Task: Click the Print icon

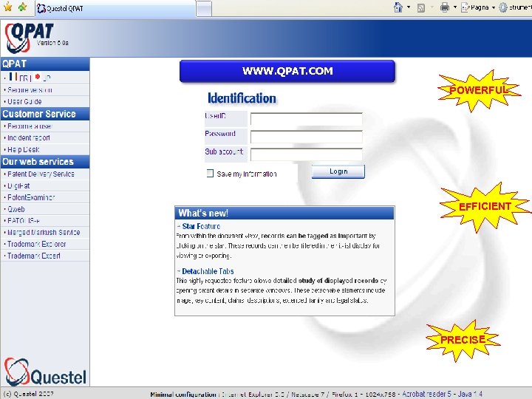Action: click(445, 7)
